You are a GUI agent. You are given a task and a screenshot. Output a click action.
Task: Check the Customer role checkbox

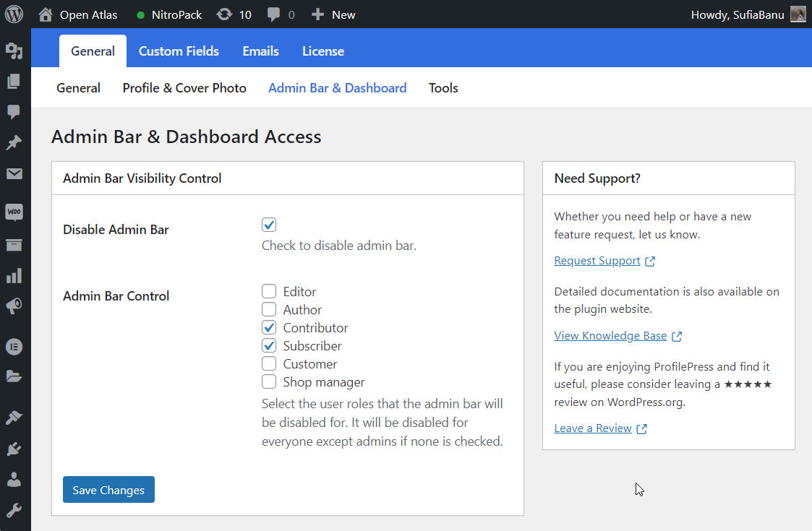pos(269,364)
